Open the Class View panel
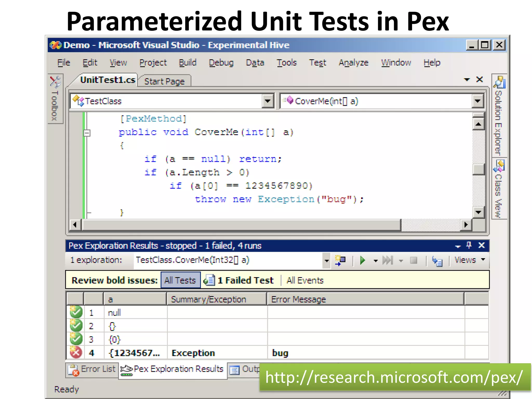Screen dimensions: 532x399 499,189
